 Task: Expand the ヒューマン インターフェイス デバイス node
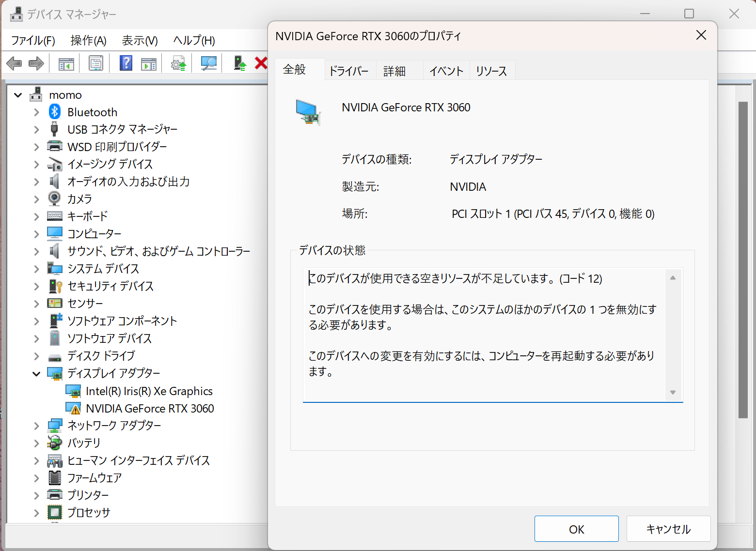(36, 460)
